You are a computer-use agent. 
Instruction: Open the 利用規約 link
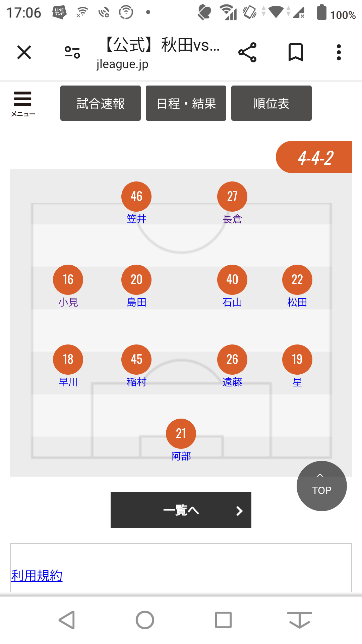tap(37, 576)
